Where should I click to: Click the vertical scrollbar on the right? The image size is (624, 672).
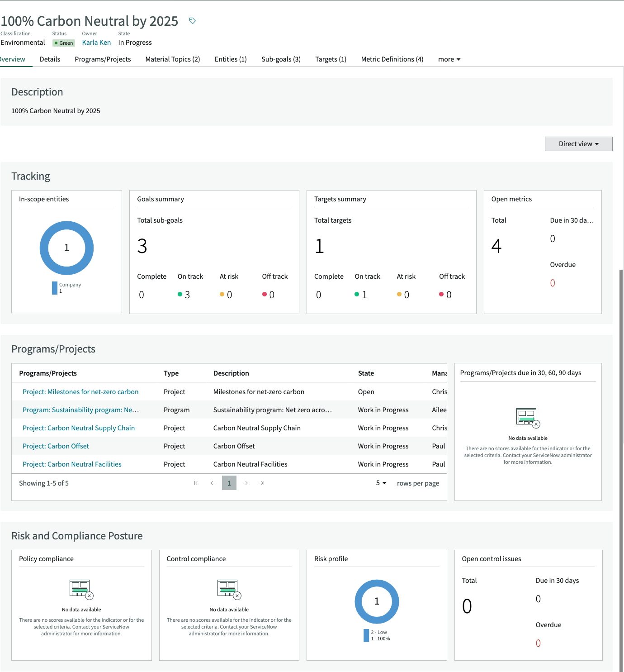[x=621, y=471]
